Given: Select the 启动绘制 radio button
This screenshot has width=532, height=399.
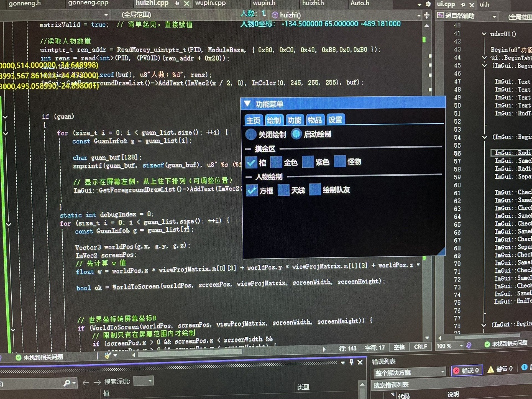Looking at the screenshot, I should pyautogui.click(x=296, y=134).
